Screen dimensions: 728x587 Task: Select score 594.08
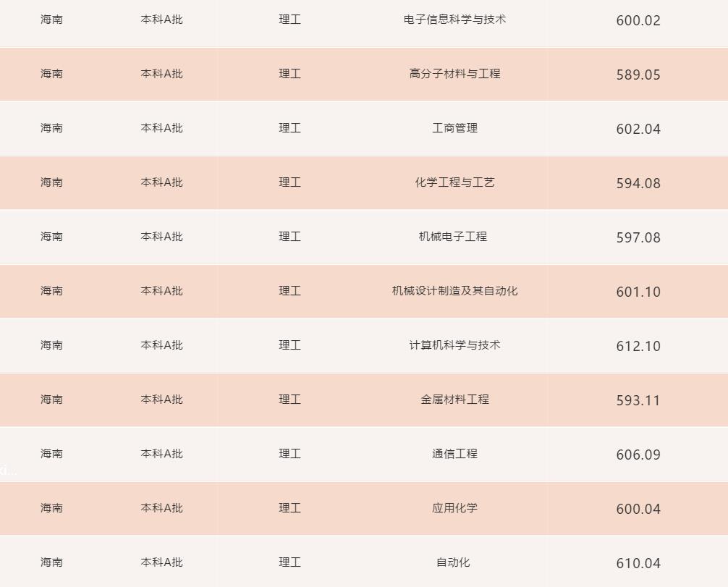click(638, 183)
